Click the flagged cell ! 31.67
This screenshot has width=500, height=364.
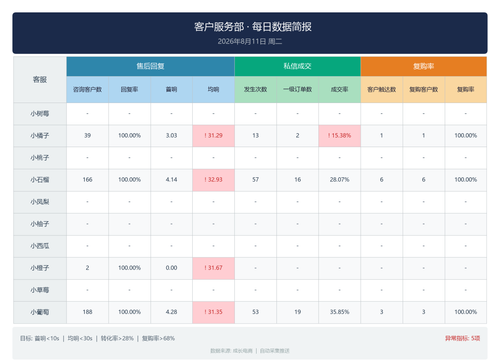tap(213, 268)
